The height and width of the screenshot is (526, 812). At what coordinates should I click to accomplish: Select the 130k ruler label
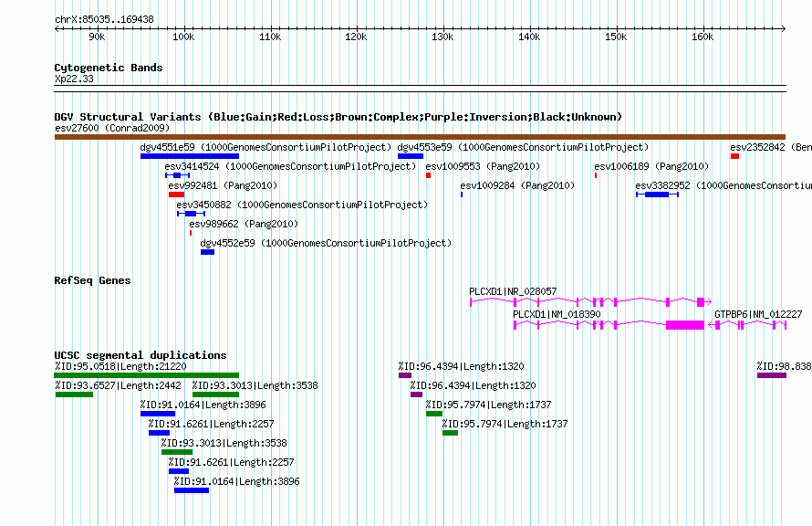pos(442,37)
